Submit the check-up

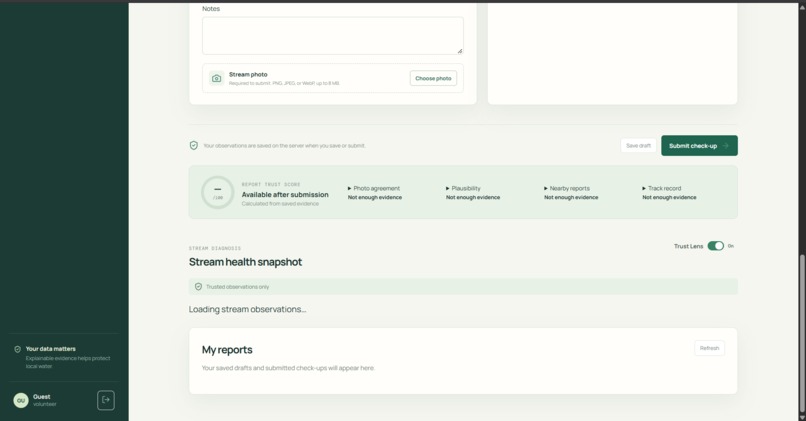(x=699, y=145)
